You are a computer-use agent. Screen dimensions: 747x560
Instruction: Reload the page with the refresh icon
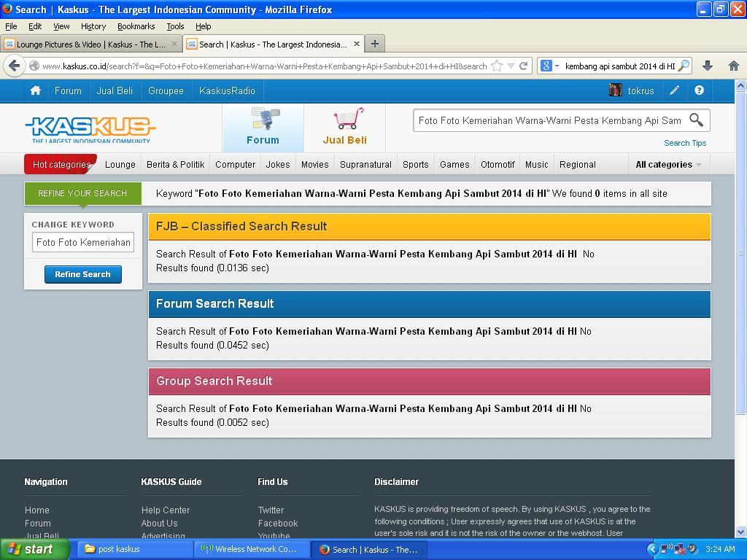[523, 66]
